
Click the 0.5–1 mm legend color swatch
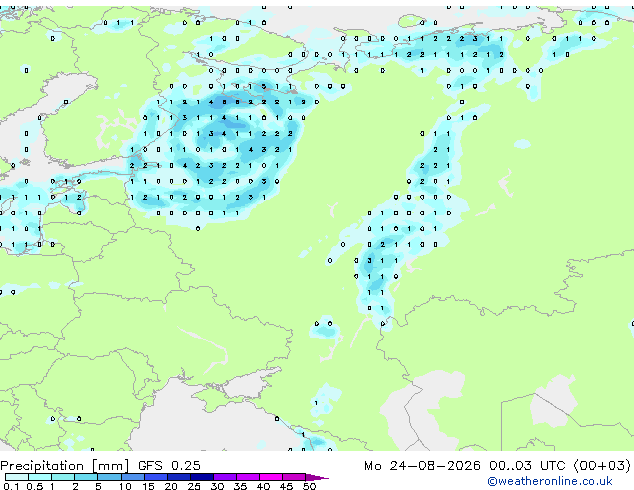(x=40, y=477)
